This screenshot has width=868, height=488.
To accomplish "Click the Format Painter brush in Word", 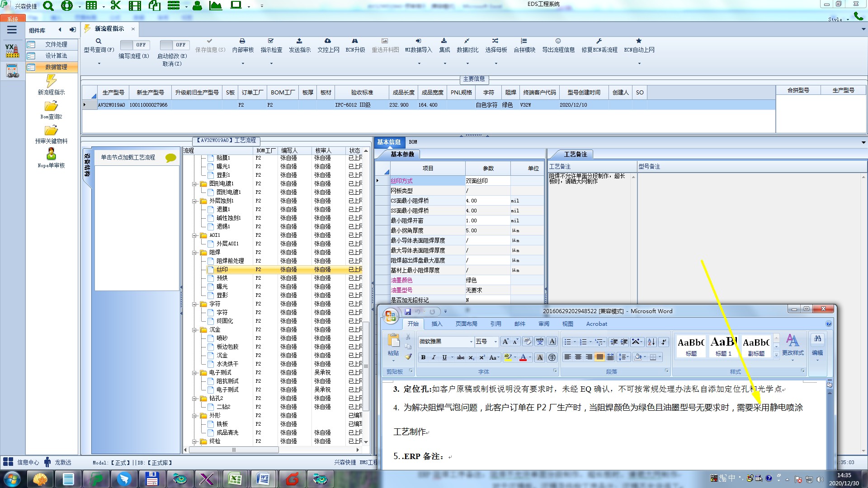I will 408,357.
